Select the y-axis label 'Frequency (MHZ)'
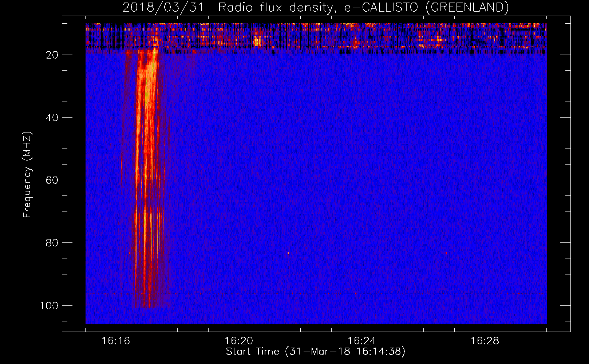 [27, 174]
